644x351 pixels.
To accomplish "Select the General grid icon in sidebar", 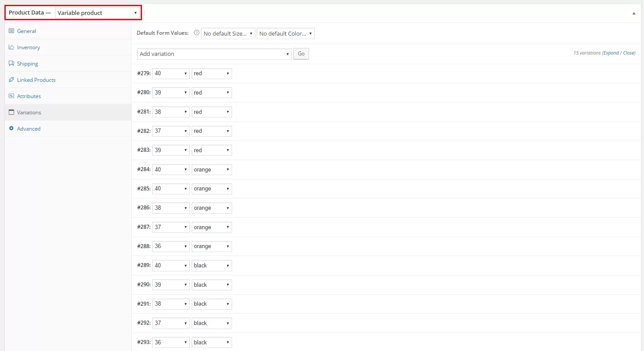I will 11,31.
